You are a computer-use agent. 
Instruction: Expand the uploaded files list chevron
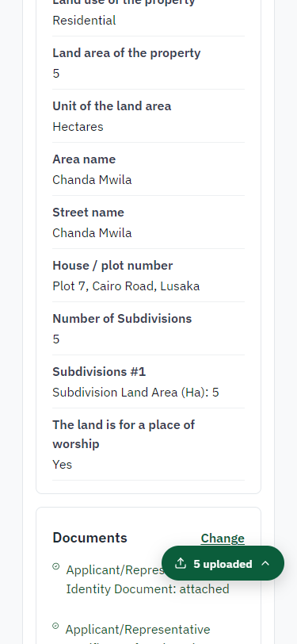point(265,563)
